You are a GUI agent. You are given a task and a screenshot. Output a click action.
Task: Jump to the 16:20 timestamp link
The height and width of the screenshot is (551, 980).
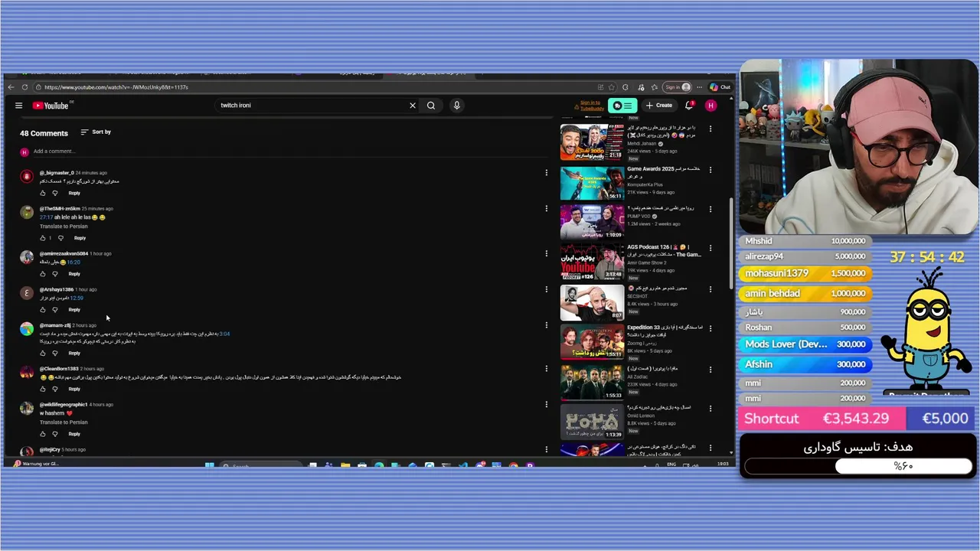[x=73, y=262]
